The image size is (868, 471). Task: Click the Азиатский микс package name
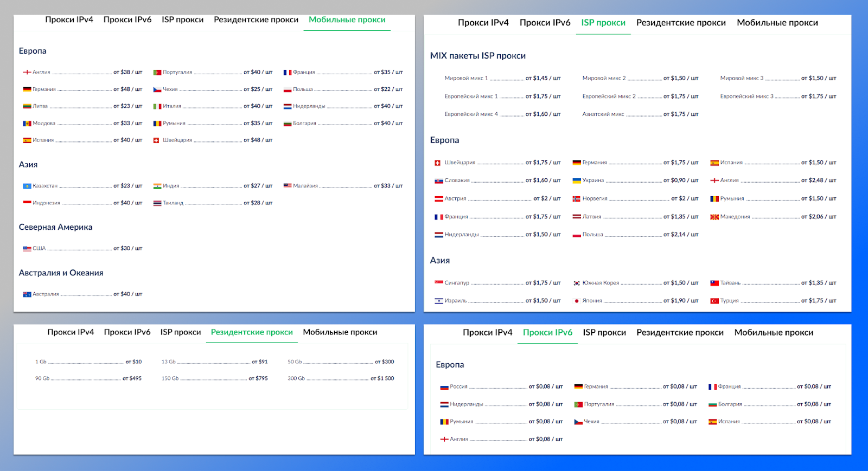point(603,114)
